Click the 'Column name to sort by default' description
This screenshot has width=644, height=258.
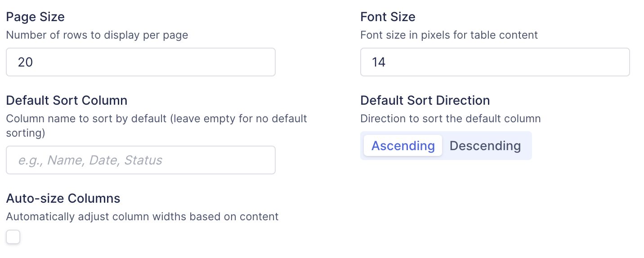90,119
